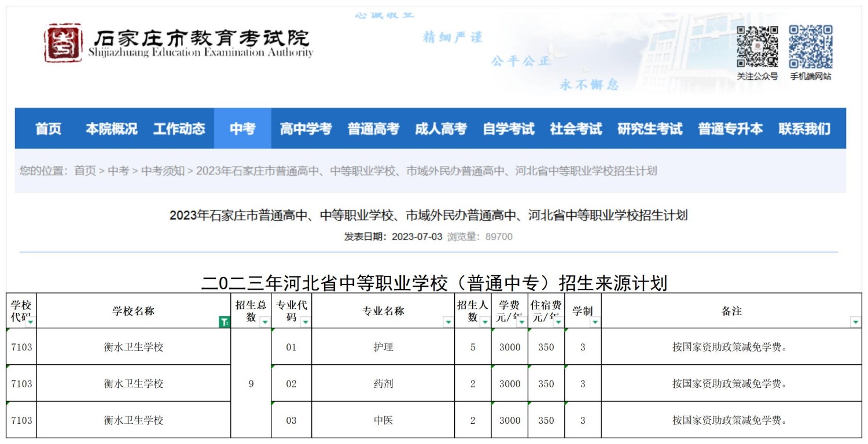Expand the 招生总数 column filter dropdown
868x444 pixels.
[x=264, y=322]
